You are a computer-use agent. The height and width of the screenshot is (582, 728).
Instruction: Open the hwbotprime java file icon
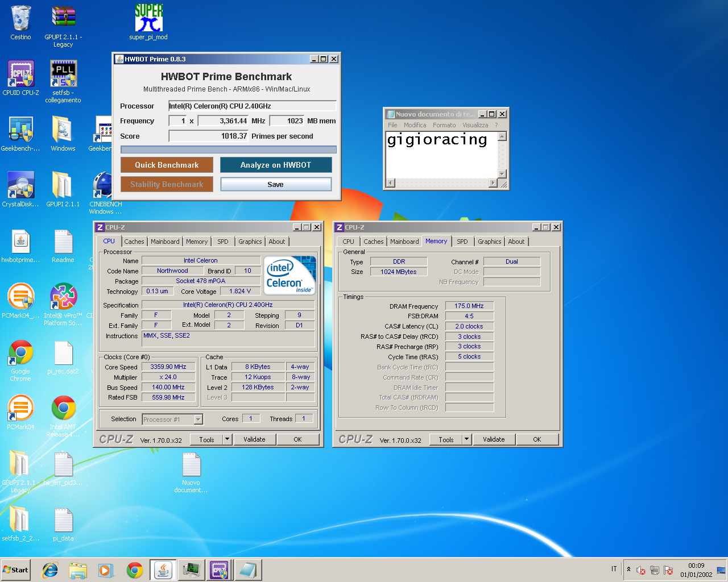pos(20,246)
